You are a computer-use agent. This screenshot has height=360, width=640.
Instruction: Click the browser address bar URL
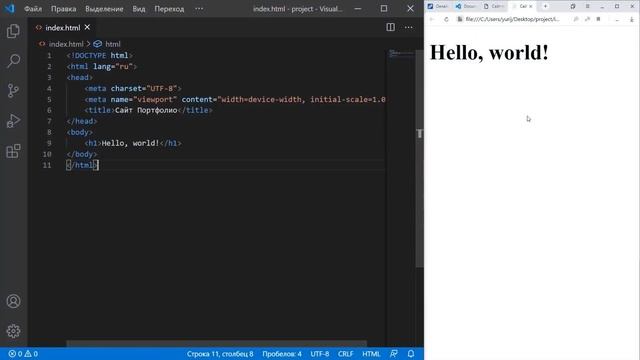coord(512,19)
